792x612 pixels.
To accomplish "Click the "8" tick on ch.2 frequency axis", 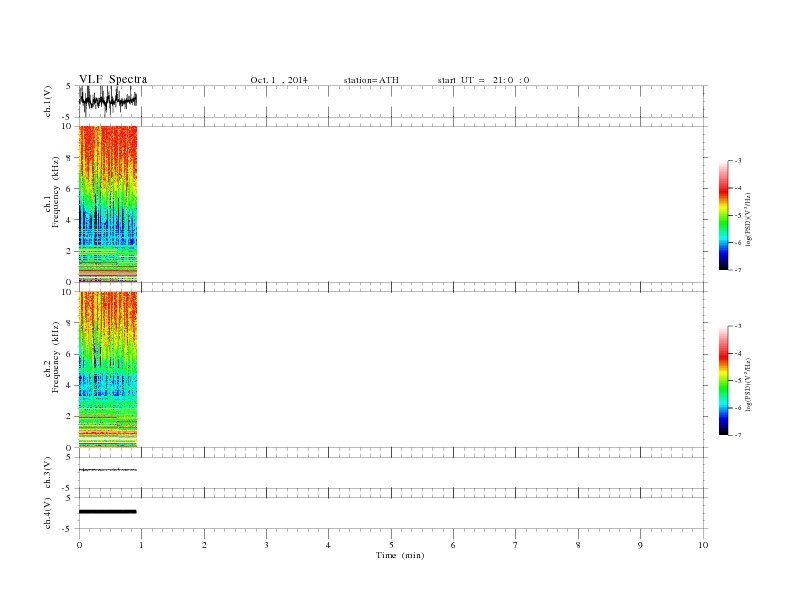I will point(69,323).
